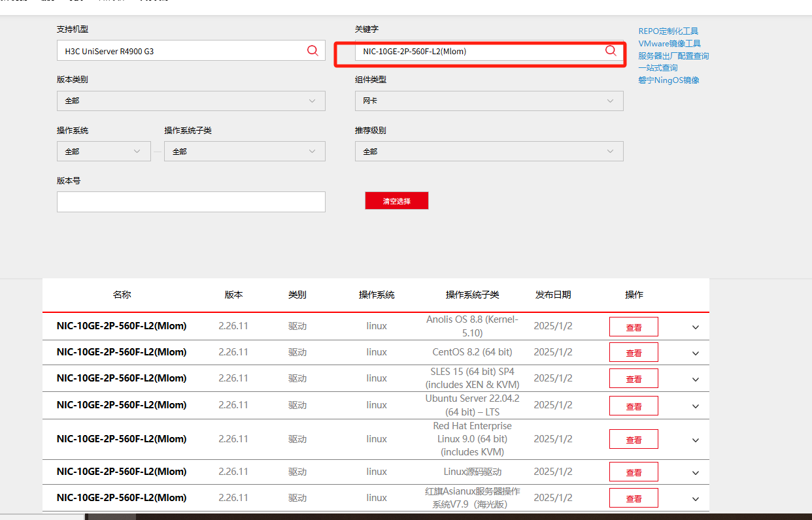Open 服务器出厂配置查询 link
Screen dimensions: 812x520
[x=673, y=56]
